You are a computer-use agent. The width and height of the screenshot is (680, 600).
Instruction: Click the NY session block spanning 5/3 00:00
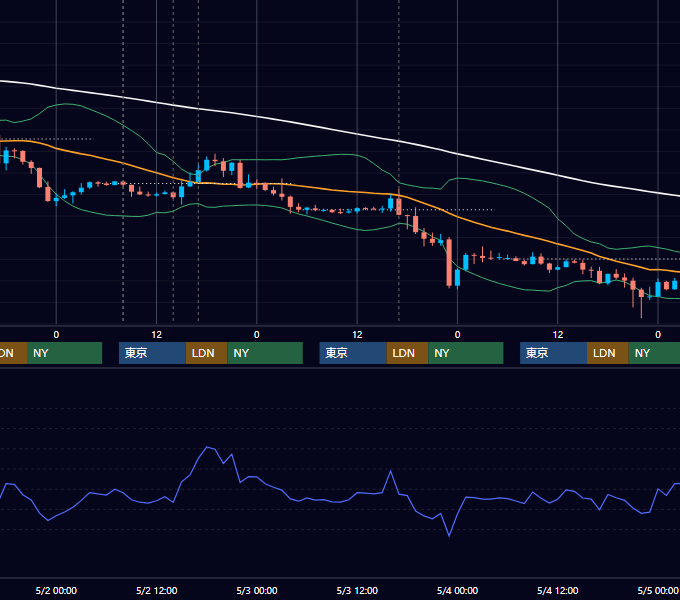pyautogui.click(x=265, y=353)
